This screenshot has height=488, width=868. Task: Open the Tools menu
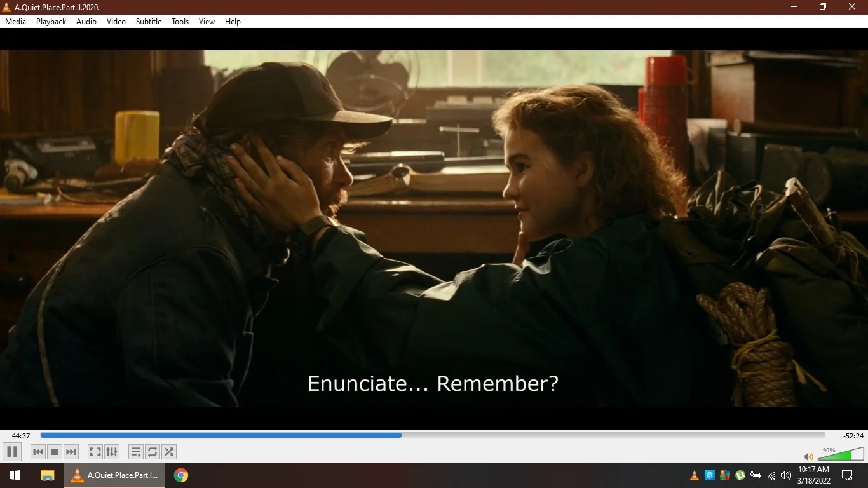[x=180, y=22]
